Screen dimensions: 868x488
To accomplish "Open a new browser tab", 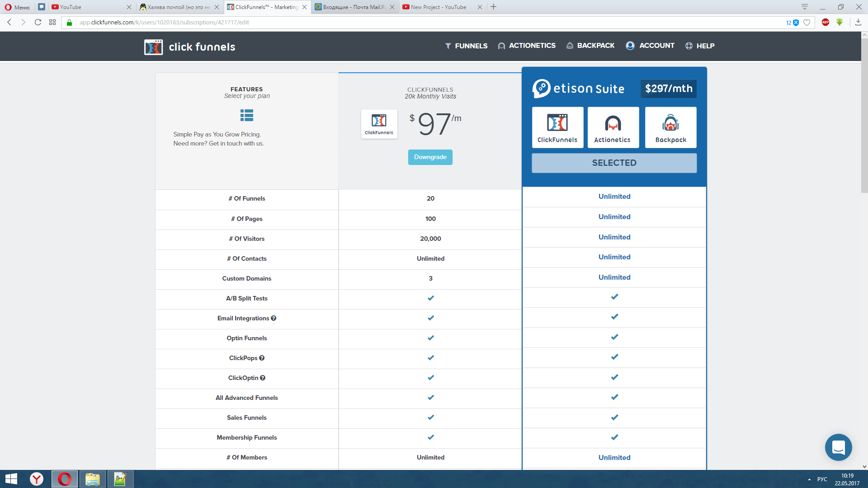I will click(494, 7).
